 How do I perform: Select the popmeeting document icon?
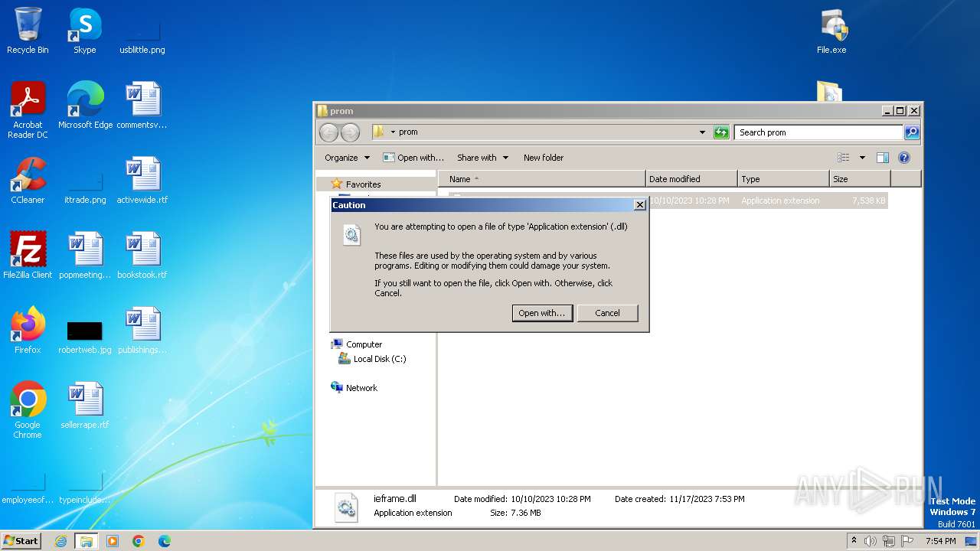point(85,255)
